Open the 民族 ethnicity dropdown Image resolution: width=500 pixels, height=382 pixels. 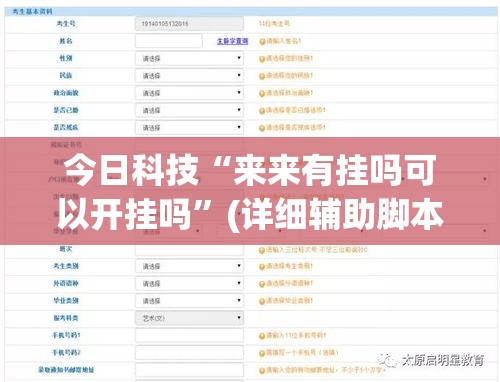pos(189,76)
